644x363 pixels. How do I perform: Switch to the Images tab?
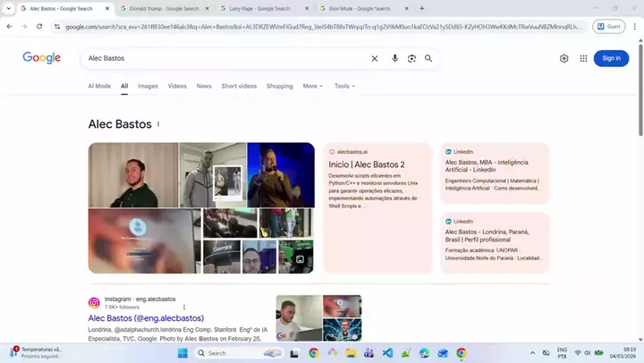(x=148, y=86)
